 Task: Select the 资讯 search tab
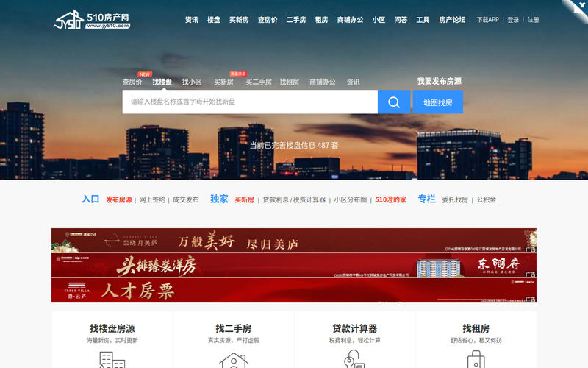[x=354, y=82]
